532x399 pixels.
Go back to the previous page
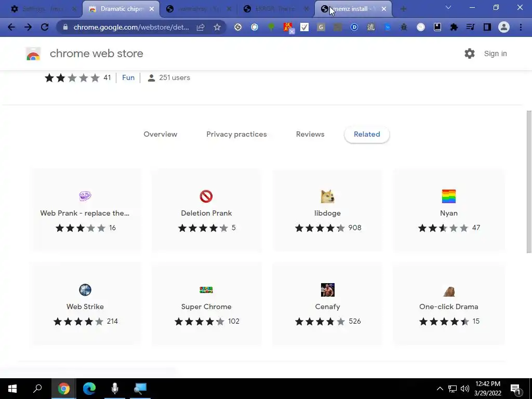point(11,27)
